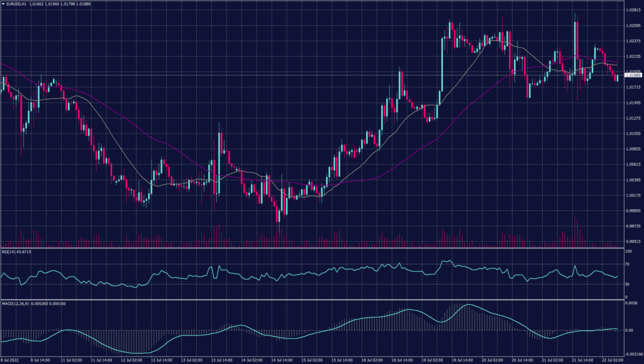Click the RSI(14) indicator label
The height and width of the screenshot is (364, 644).
click(9, 252)
